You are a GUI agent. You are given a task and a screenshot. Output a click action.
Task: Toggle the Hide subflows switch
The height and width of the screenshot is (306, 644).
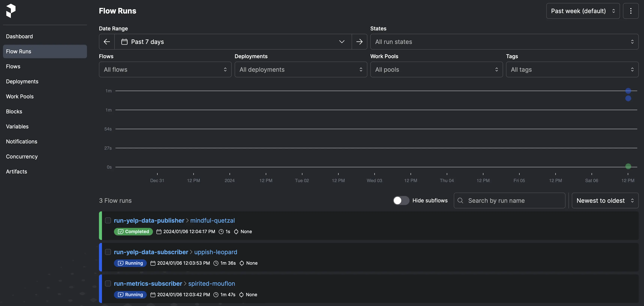401,200
